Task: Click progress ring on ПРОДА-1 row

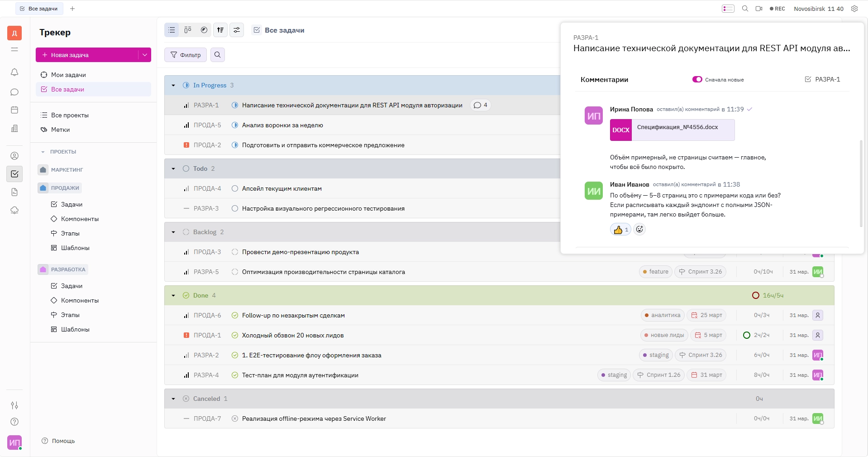Action: point(747,335)
